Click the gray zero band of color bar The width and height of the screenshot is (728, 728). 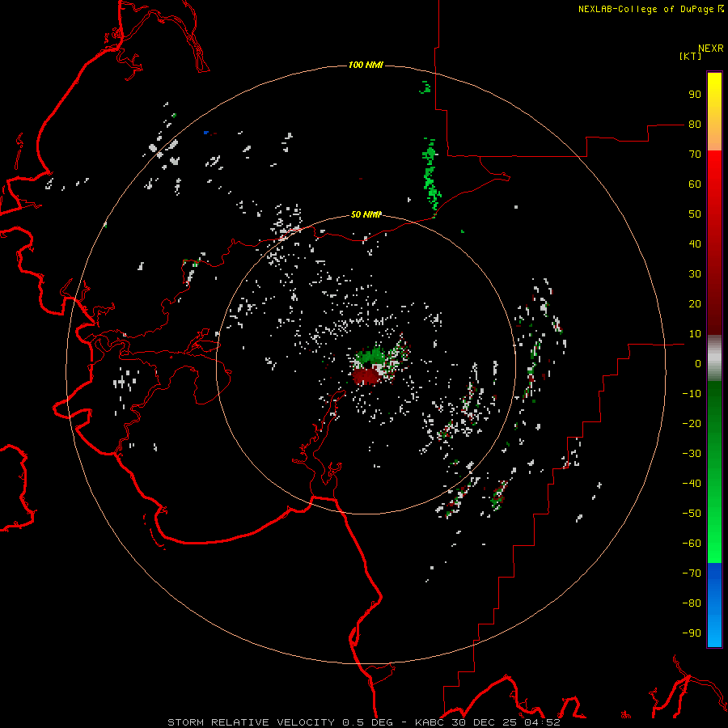point(714,358)
